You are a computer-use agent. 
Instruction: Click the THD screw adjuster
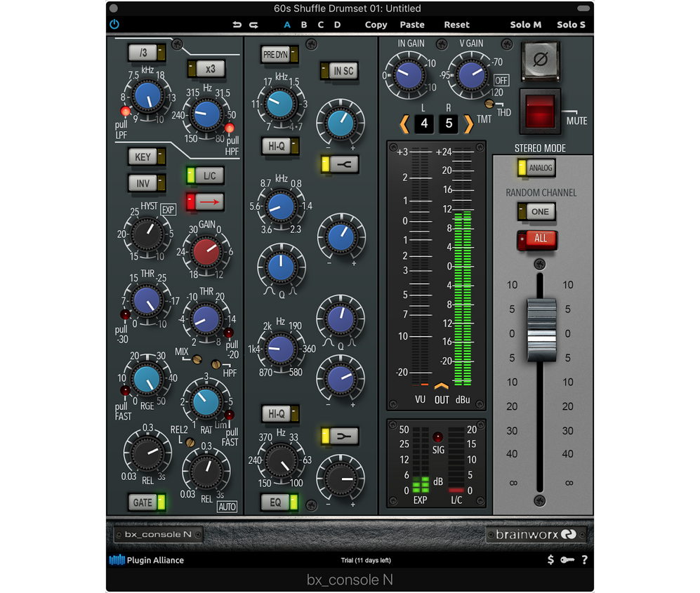[x=489, y=104]
